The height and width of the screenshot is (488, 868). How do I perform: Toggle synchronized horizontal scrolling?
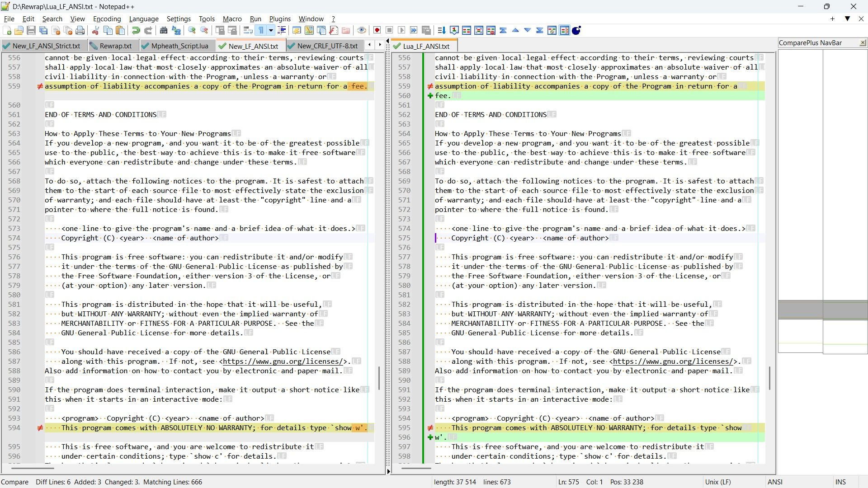232,30
